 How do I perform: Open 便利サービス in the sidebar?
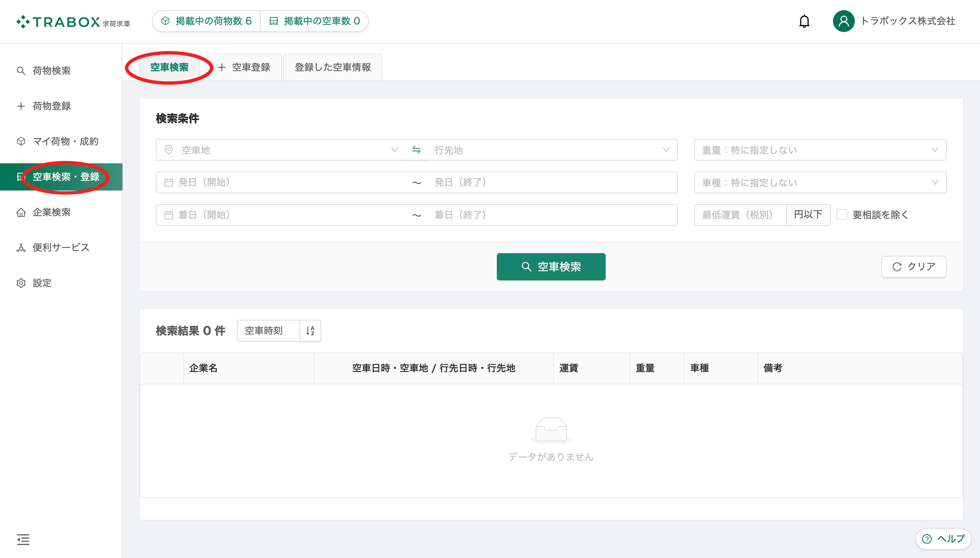(61, 248)
